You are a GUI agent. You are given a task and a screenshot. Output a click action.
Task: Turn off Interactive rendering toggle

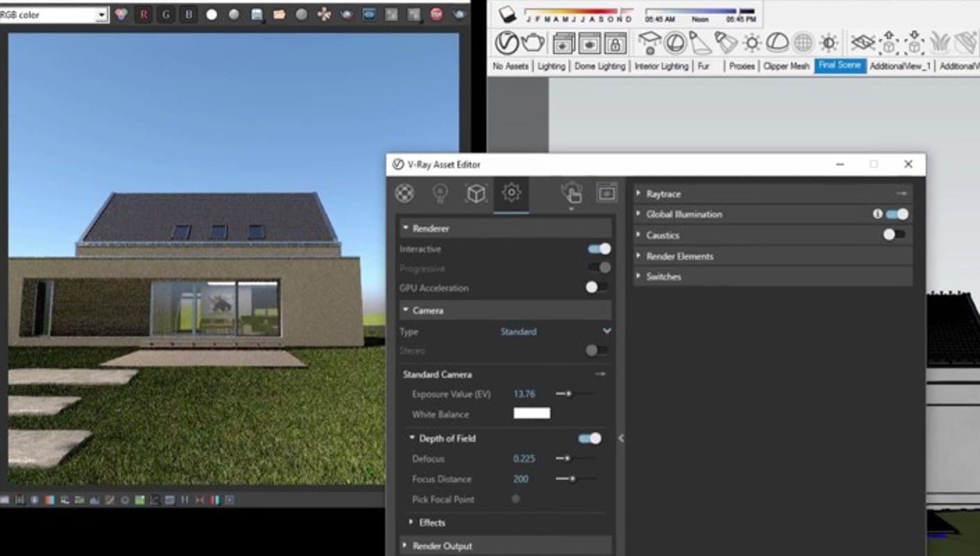(x=598, y=249)
